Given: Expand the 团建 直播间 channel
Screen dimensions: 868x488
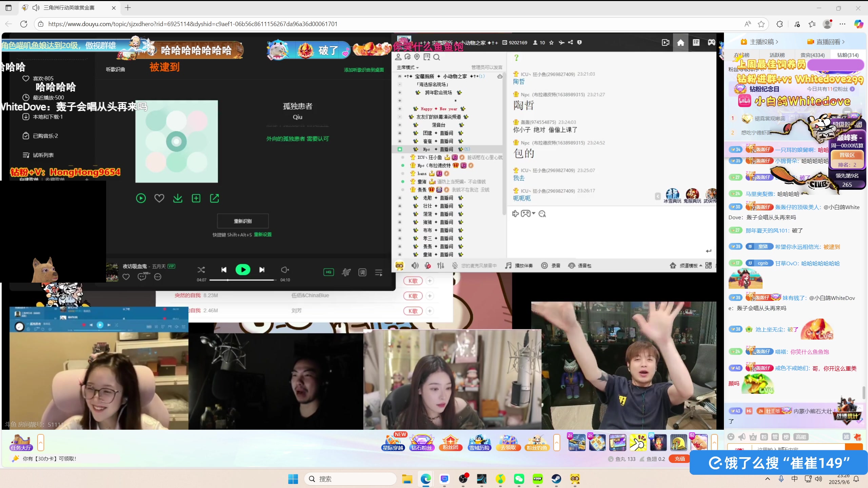Looking at the screenshot, I should (400, 133).
